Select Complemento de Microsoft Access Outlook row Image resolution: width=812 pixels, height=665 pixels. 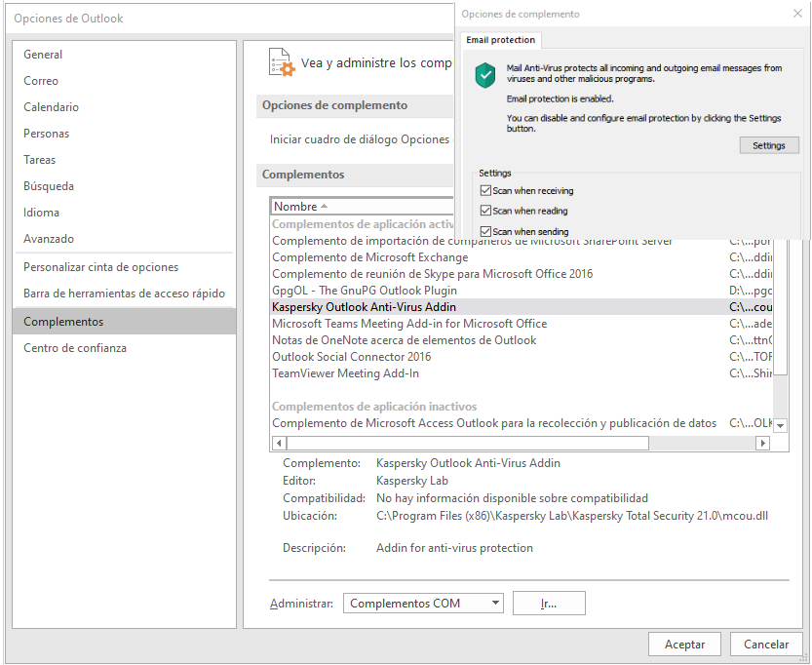click(x=522, y=423)
